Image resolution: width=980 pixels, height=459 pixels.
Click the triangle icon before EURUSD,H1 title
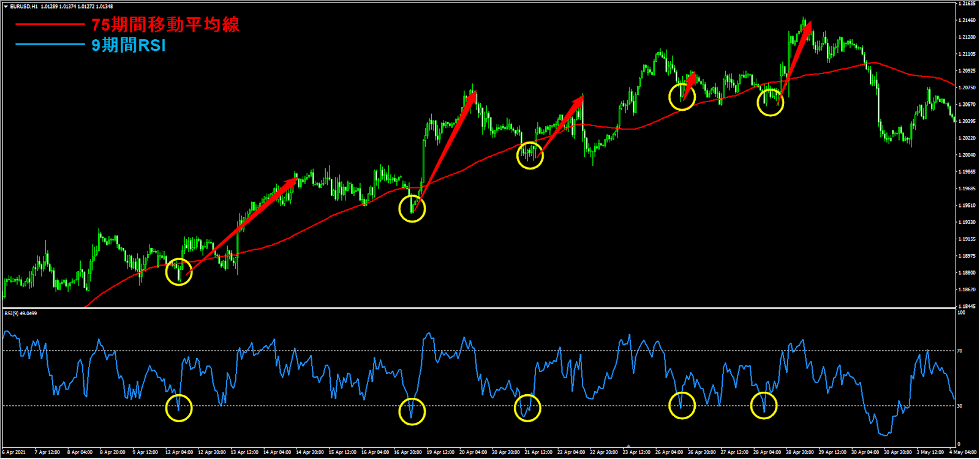click(6, 7)
